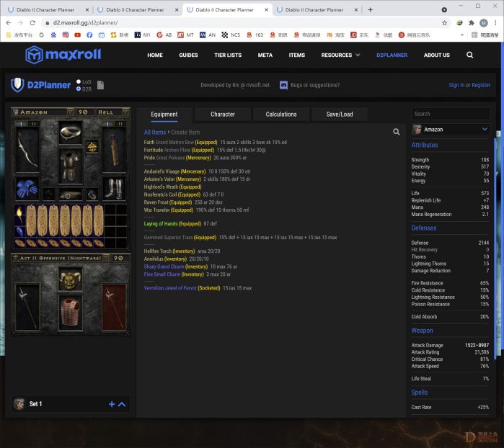Image resolution: width=504 pixels, height=448 pixels.
Task: Click the maxroll logo
Action: click(63, 55)
